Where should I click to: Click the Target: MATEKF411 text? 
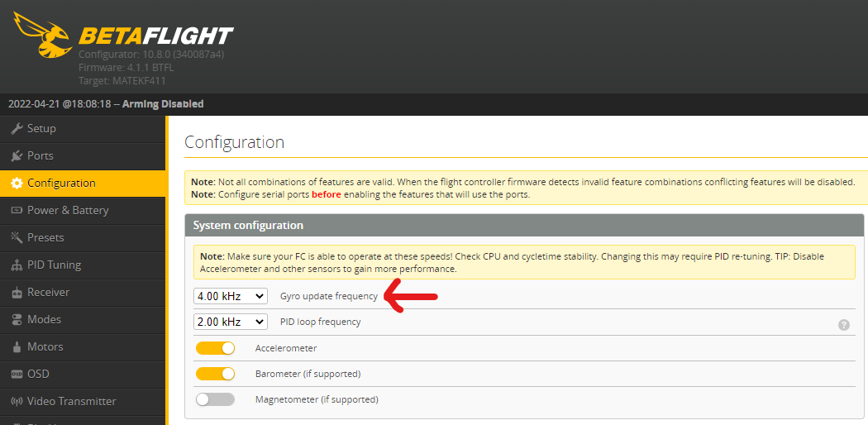pyautogui.click(x=122, y=81)
